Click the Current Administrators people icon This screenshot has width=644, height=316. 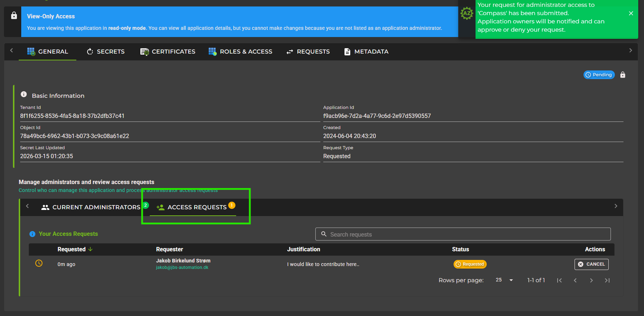(45, 207)
